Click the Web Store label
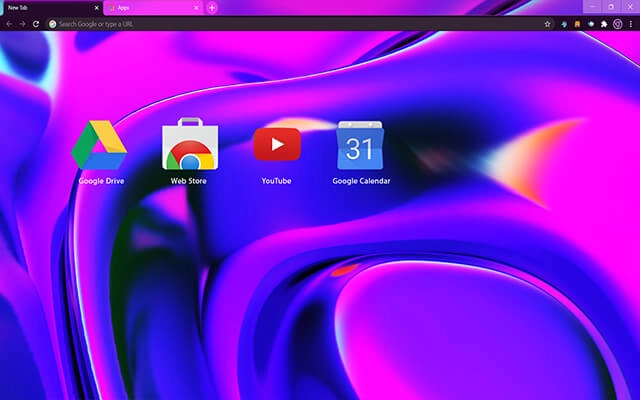This screenshot has width=640, height=400. (189, 181)
